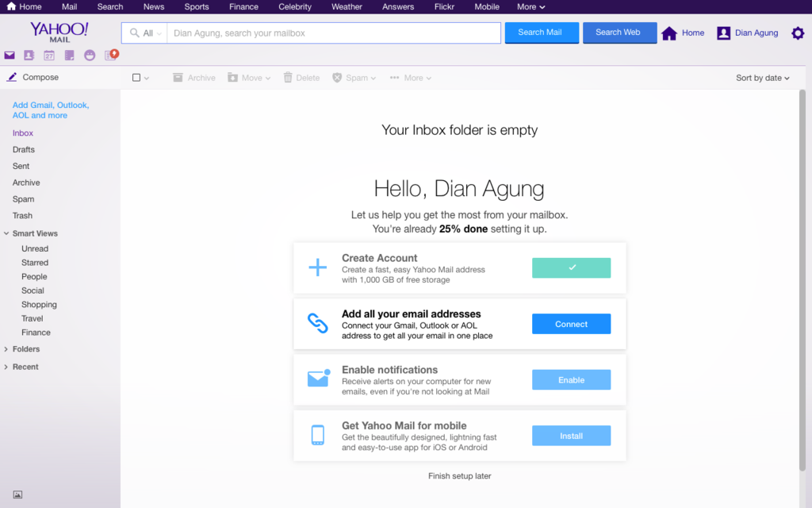Image resolution: width=812 pixels, height=508 pixels.
Task: Toggle the select-all messages checkbox
Action: [x=136, y=78]
